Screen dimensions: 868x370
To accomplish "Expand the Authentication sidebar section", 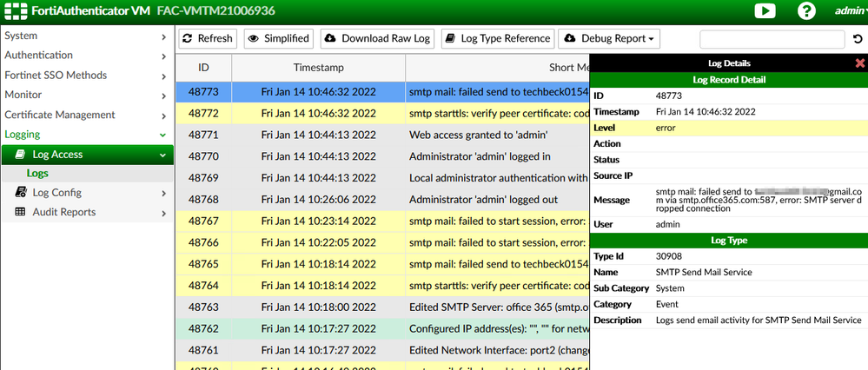I will tap(87, 55).
